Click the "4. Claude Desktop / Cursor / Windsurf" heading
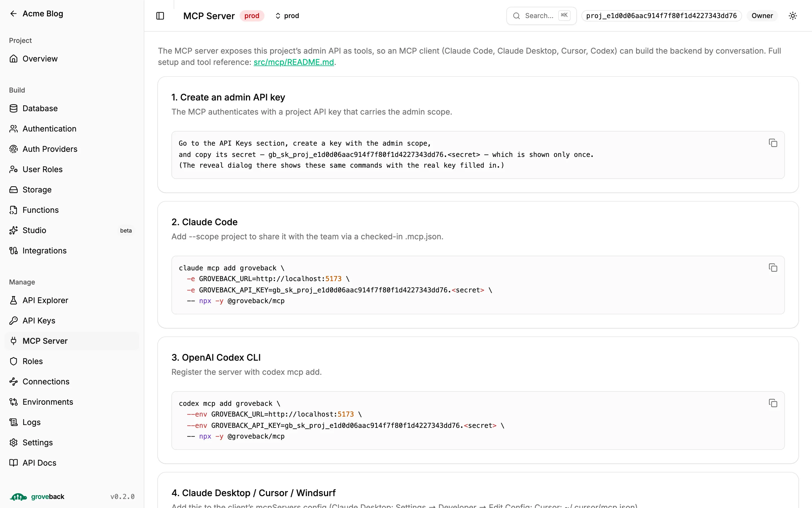 [x=253, y=493]
